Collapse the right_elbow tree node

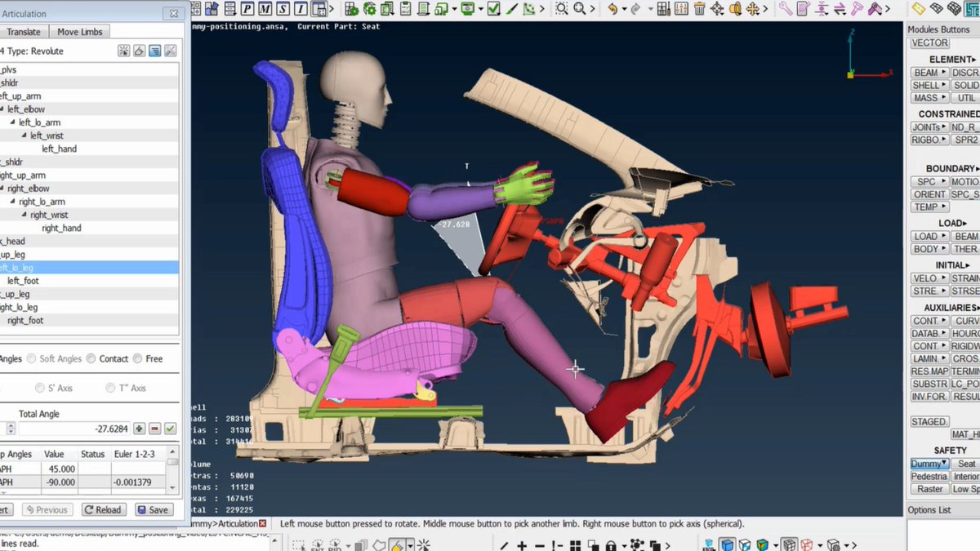(2, 189)
